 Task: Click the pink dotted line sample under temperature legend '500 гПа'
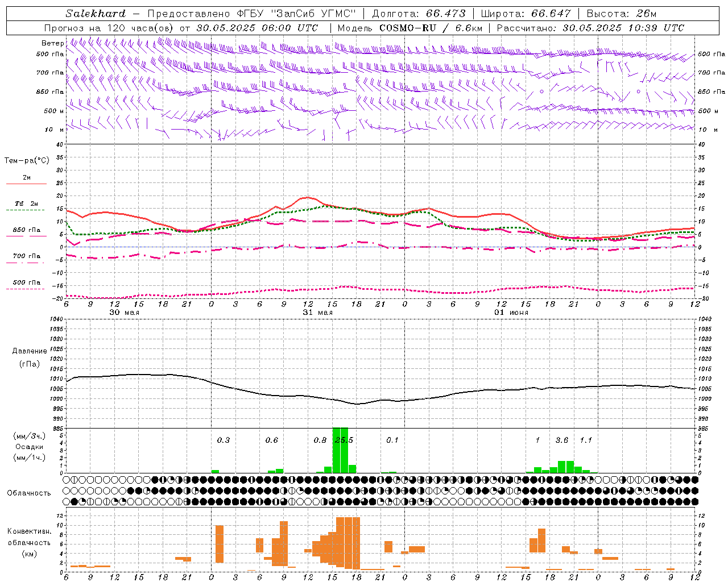pyautogui.click(x=25, y=289)
